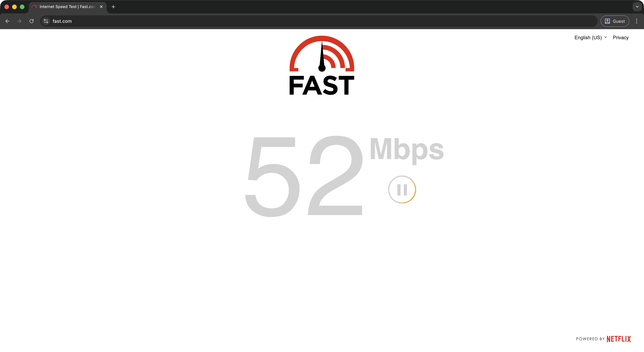644x352 pixels.
Task: Open Chrome's three-dot menu
Action: click(636, 21)
